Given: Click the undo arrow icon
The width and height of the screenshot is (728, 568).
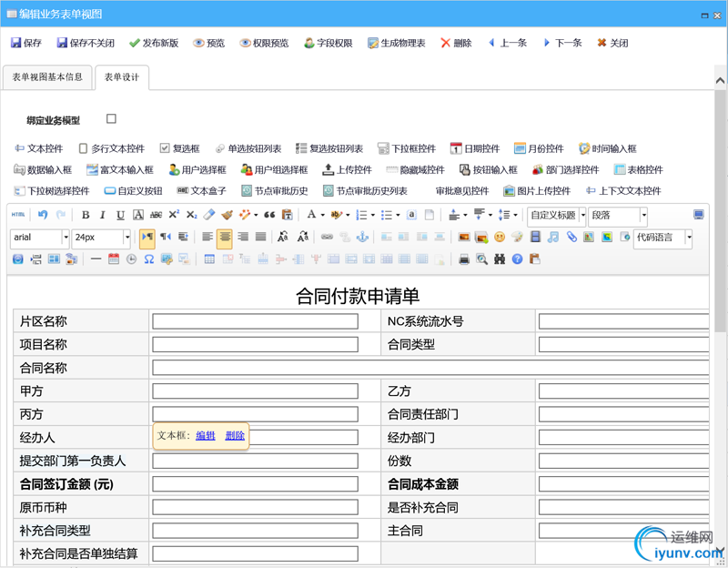Looking at the screenshot, I should [43, 215].
